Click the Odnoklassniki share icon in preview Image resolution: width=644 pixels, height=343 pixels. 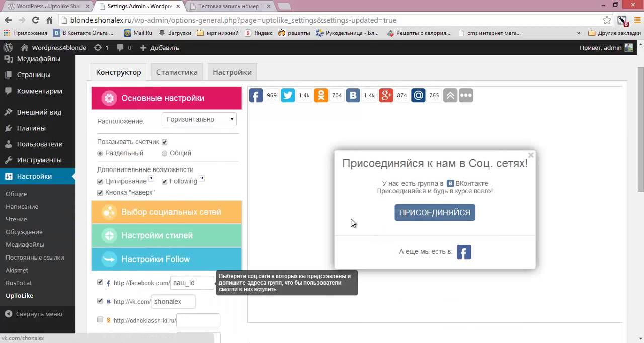[321, 95]
